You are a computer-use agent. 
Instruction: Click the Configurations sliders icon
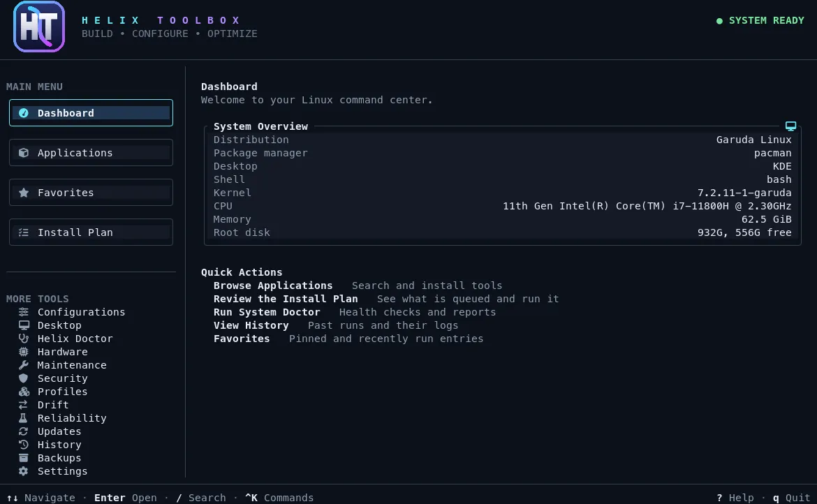point(24,312)
